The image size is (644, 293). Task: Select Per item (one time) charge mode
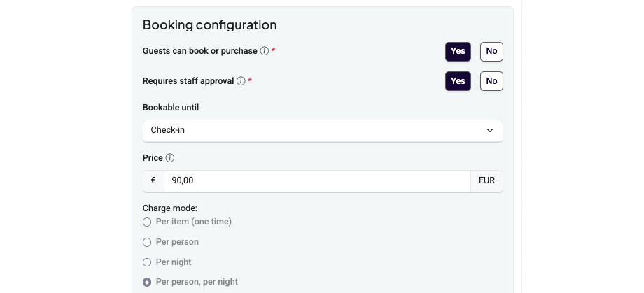[x=147, y=222]
